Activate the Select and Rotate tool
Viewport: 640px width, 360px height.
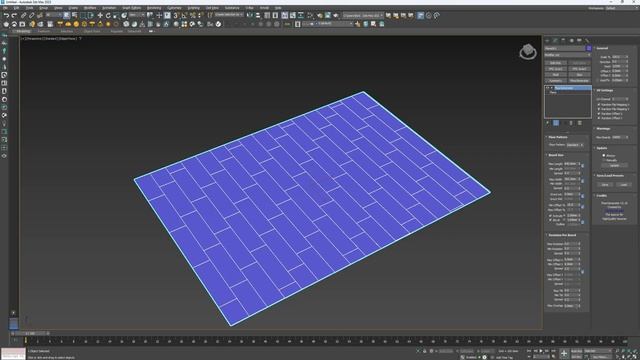(x=108, y=16)
